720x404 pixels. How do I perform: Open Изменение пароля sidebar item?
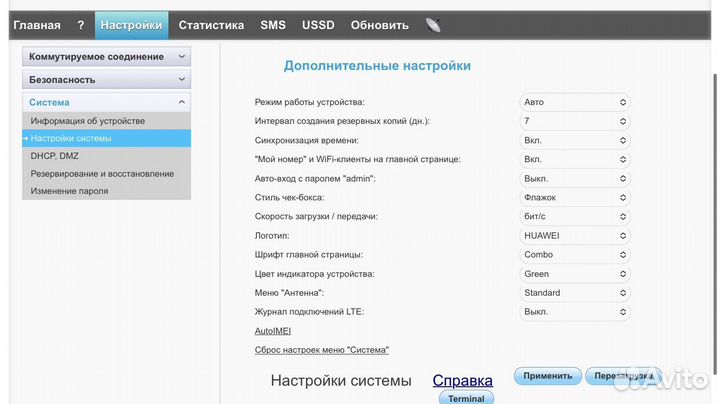click(x=107, y=191)
